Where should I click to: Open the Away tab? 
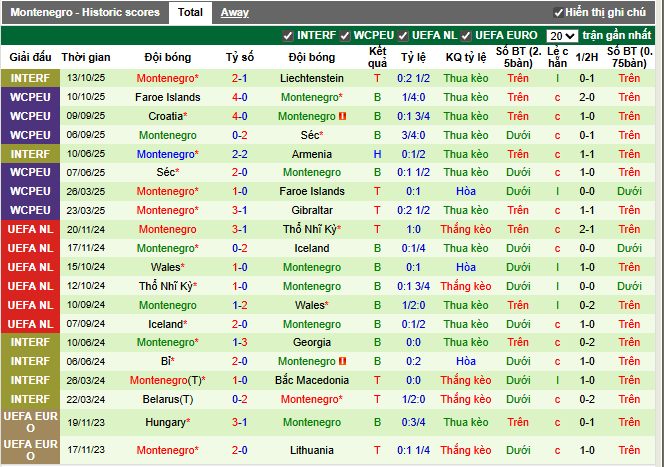235,13
